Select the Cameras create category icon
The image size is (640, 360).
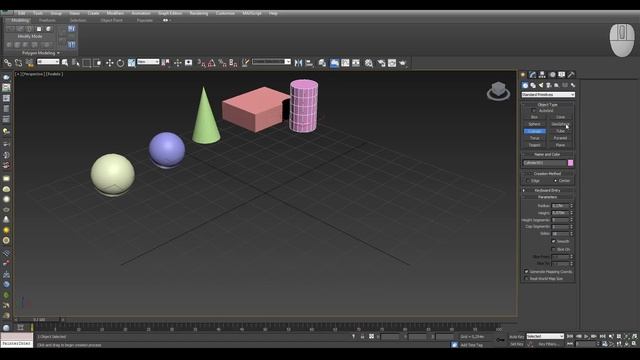[549, 85]
